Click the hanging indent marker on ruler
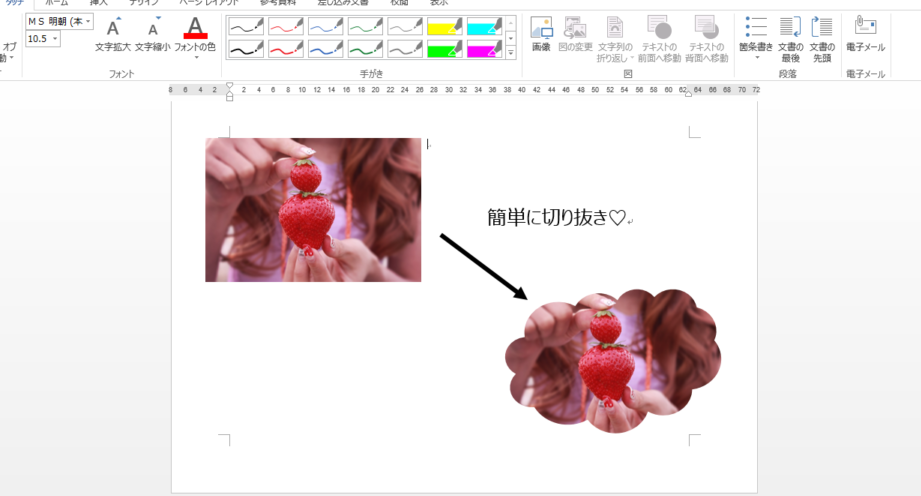Viewport: 921px width, 496px height. (x=230, y=92)
